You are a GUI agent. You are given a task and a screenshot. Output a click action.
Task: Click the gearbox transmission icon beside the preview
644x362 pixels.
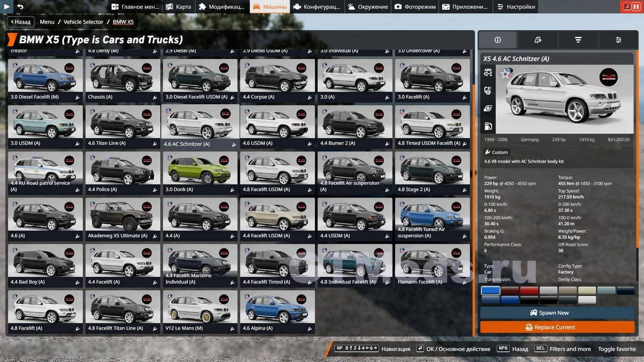tap(488, 90)
